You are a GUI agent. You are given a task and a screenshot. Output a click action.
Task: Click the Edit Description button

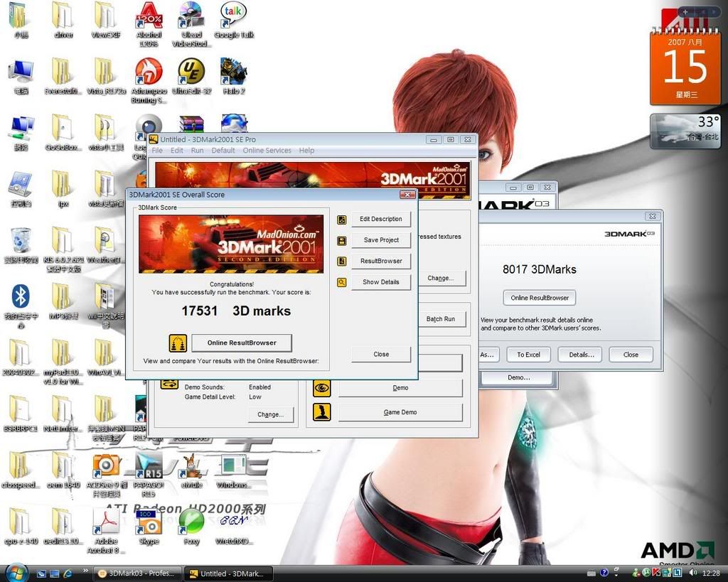tap(381, 219)
